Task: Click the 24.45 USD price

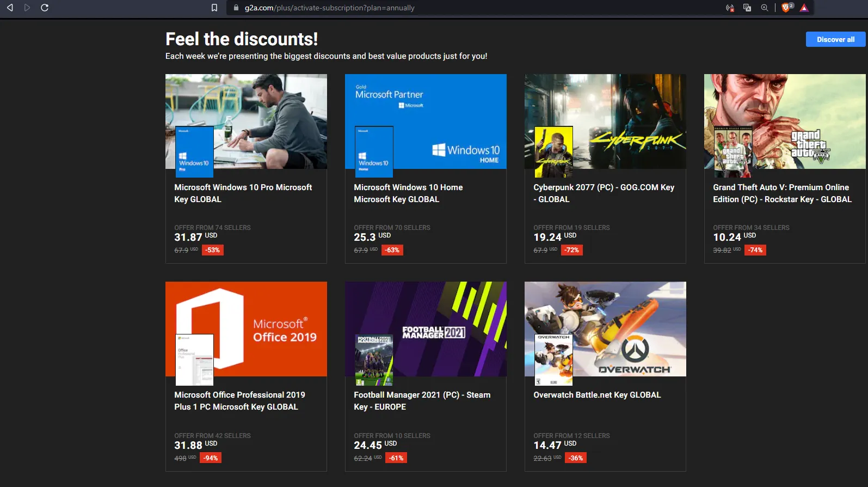Action: 375,445
